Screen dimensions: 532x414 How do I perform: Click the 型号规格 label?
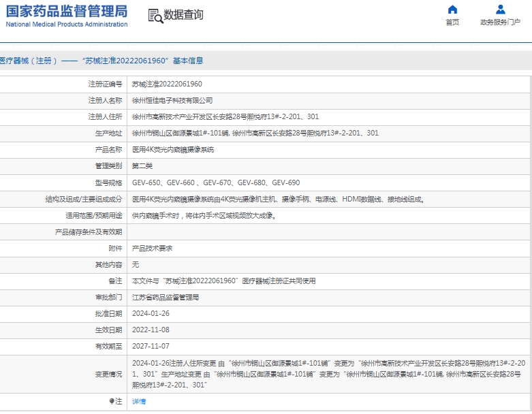tap(108, 182)
